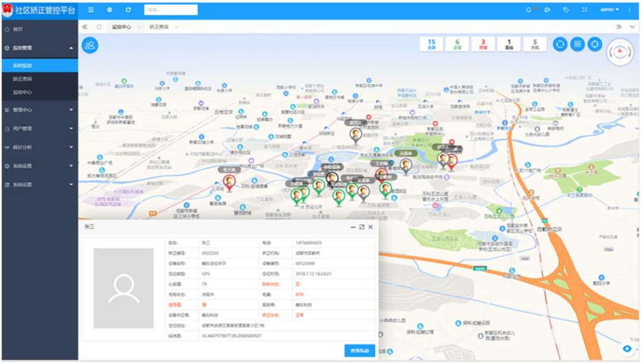Filter map by 15 全部 status
This screenshot has width=642, height=364.
click(x=432, y=44)
